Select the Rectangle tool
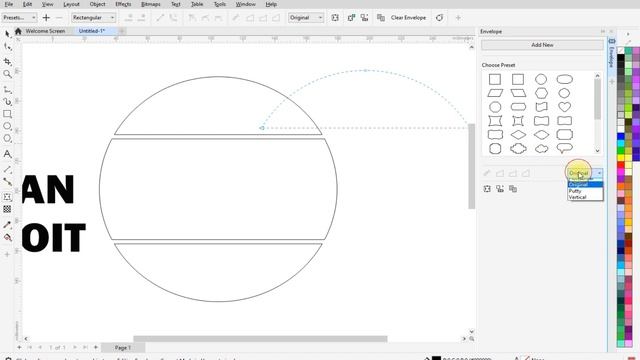640x360 pixels. pyautogui.click(x=7, y=114)
